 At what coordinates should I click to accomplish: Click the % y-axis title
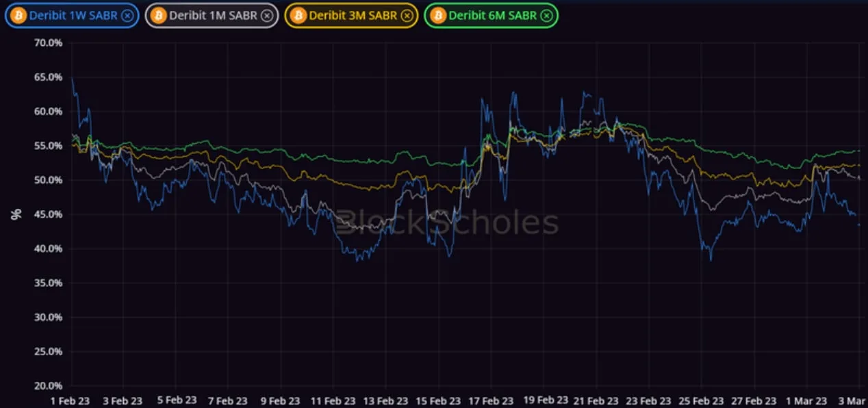(16, 214)
